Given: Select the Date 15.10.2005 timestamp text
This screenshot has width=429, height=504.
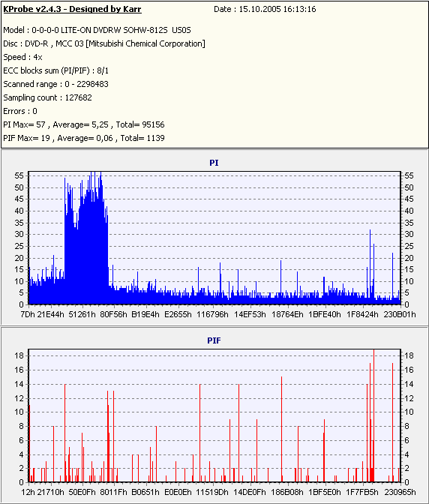Looking at the screenshot, I should [x=265, y=9].
